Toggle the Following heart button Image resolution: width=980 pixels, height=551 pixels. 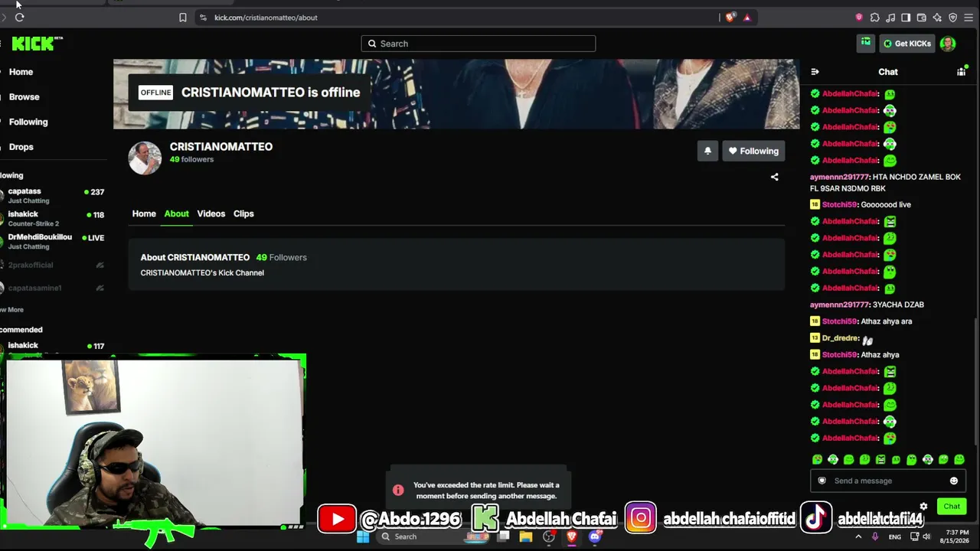[x=753, y=151]
